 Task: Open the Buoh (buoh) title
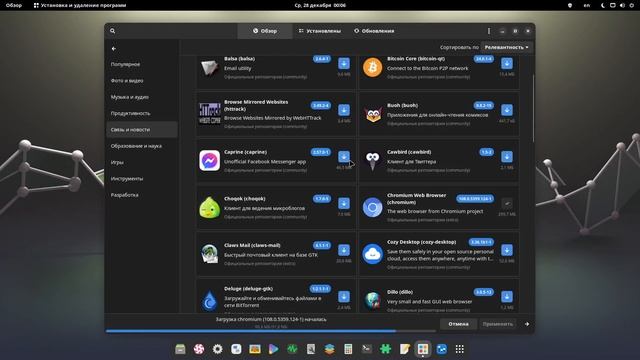[x=402, y=105]
